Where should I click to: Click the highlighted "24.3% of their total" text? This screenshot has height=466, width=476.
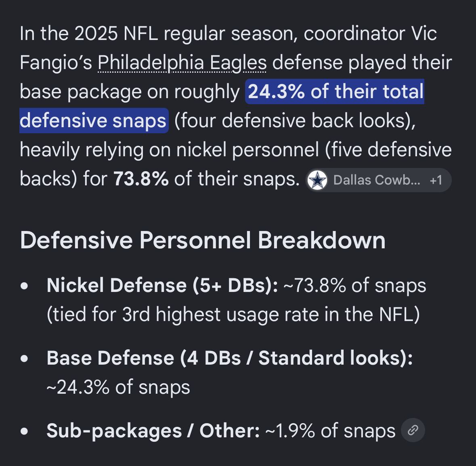tap(335, 91)
